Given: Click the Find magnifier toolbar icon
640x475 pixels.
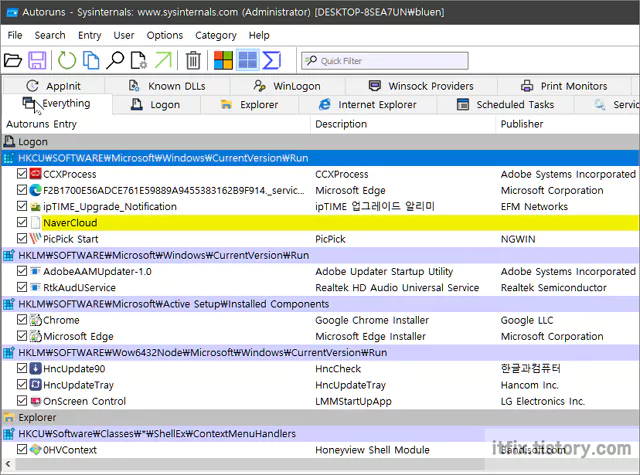Looking at the screenshot, I should pyautogui.click(x=115, y=60).
